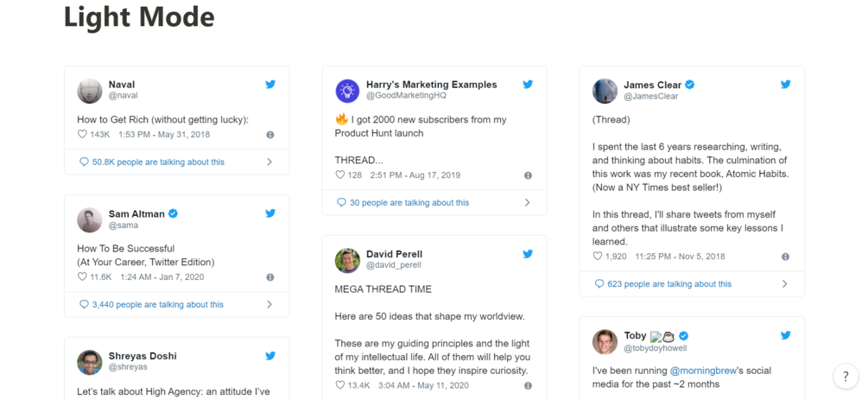Open info icon on Harry's Marketing Examples tweet
Image resolution: width=868 pixels, height=400 pixels.
[528, 175]
